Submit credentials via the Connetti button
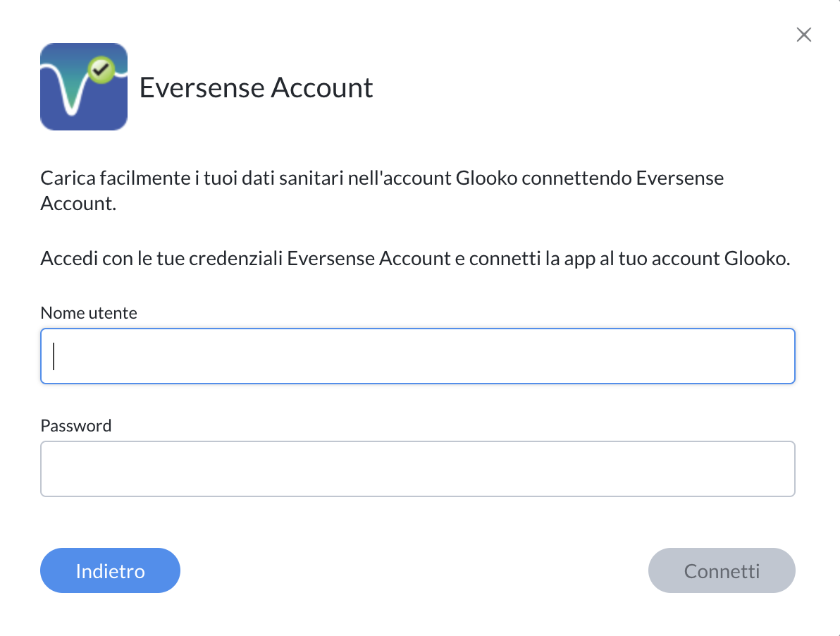 tap(722, 570)
